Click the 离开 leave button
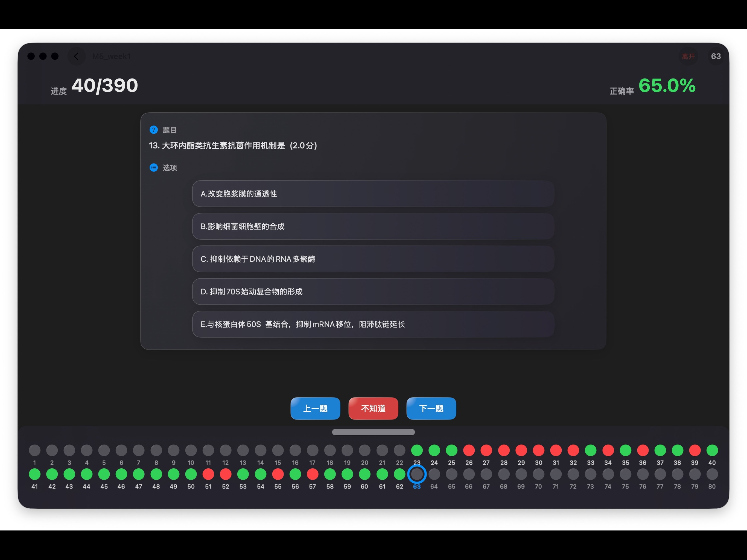 click(x=688, y=56)
